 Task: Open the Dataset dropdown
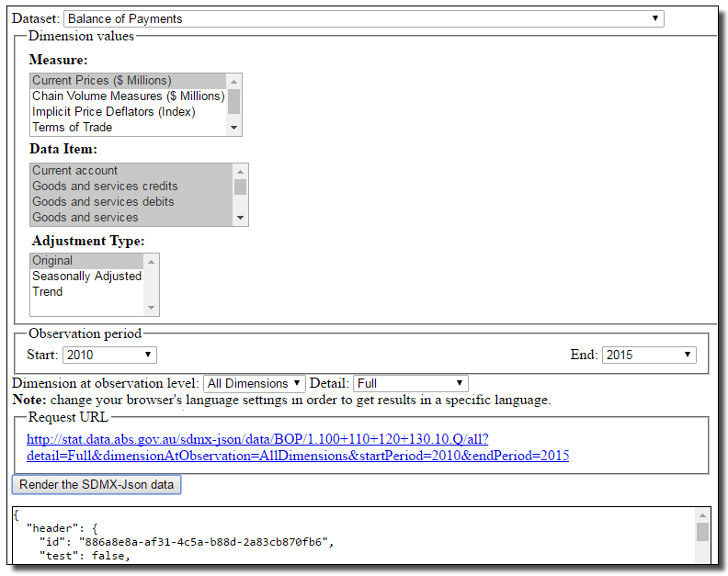point(363,18)
